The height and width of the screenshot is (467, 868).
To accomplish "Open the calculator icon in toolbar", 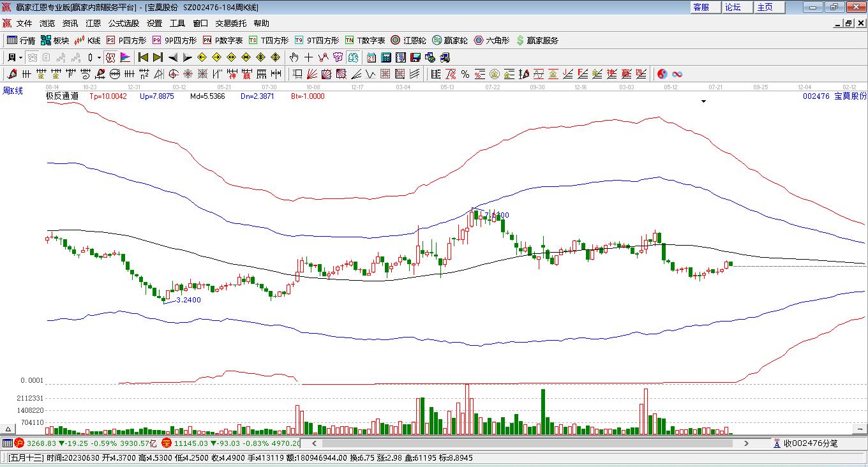I will tap(385, 57).
